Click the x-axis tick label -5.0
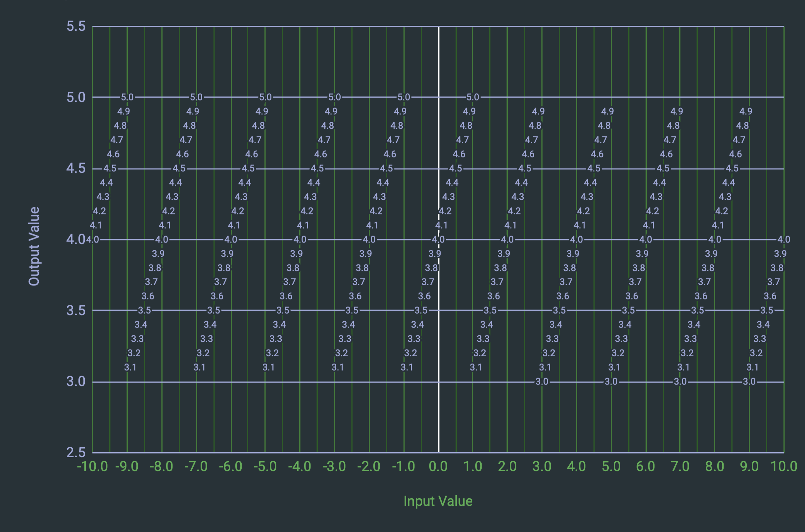This screenshot has height=532, width=805. (265, 466)
